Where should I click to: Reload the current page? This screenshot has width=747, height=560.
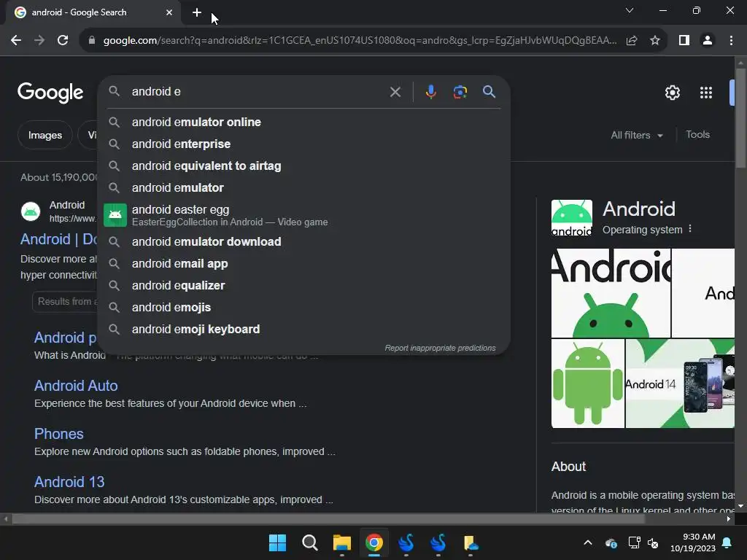[63, 41]
